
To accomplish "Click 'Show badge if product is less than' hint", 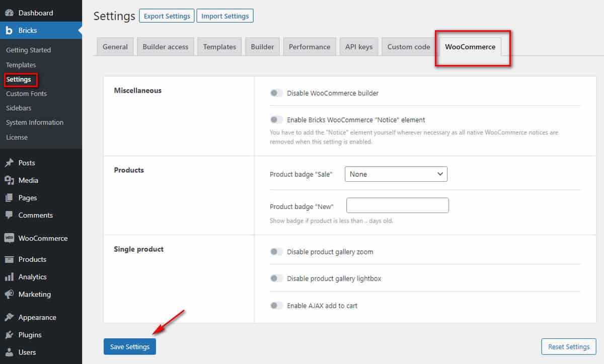I will pyautogui.click(x=331, y=221).
